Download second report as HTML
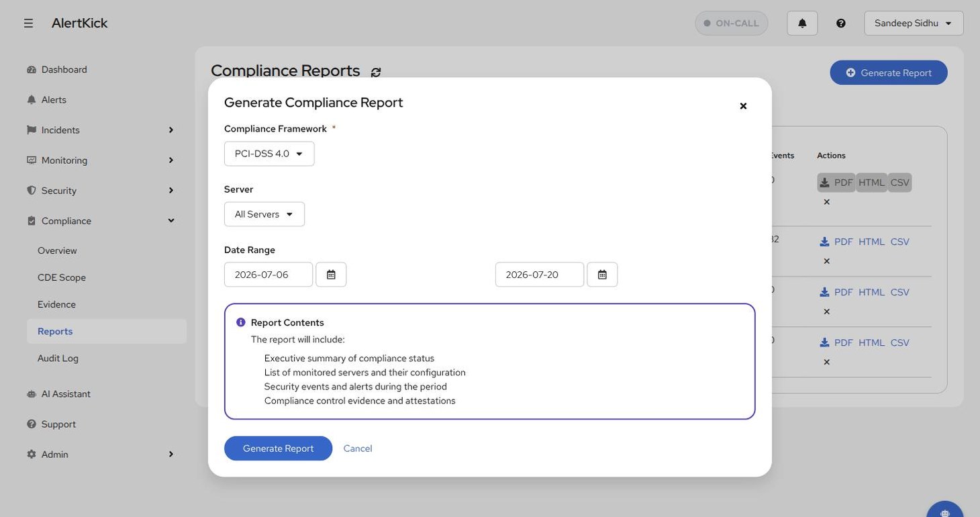The width and height of the screenshot is (980, 517). click(871, 242)
